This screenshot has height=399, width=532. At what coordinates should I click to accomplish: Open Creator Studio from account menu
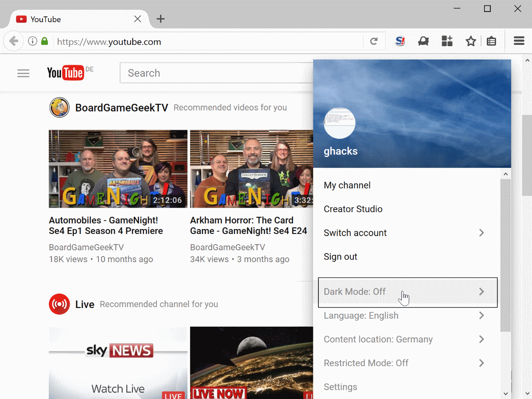[353, 209]
